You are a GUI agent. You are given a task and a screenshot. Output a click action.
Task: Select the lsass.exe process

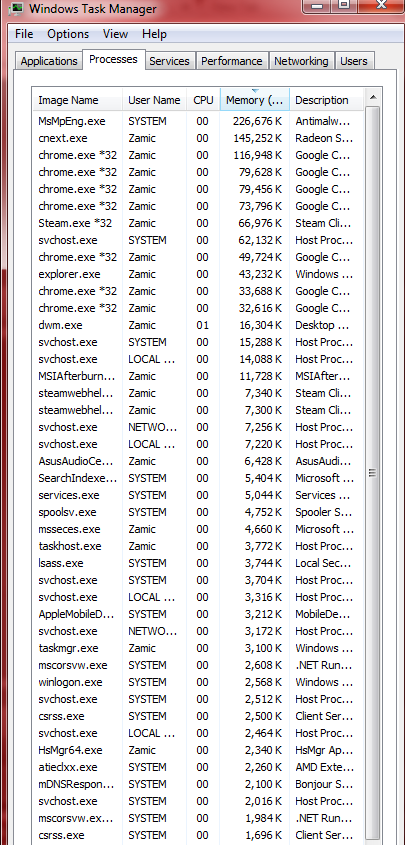tap(198, 563)
